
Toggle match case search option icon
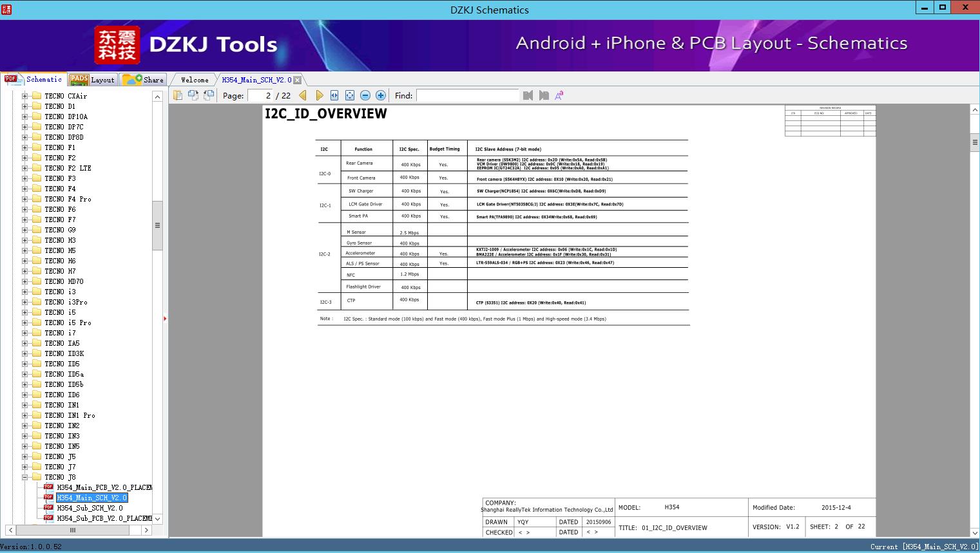click(559, 95)
